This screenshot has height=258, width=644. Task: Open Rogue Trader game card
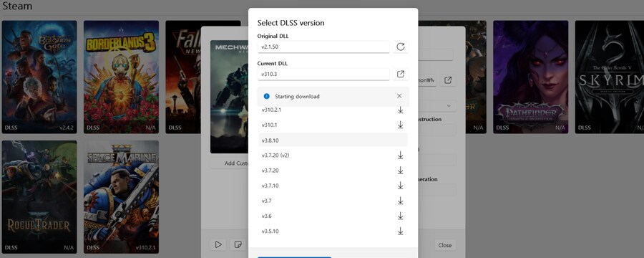[x=39, y=197]
